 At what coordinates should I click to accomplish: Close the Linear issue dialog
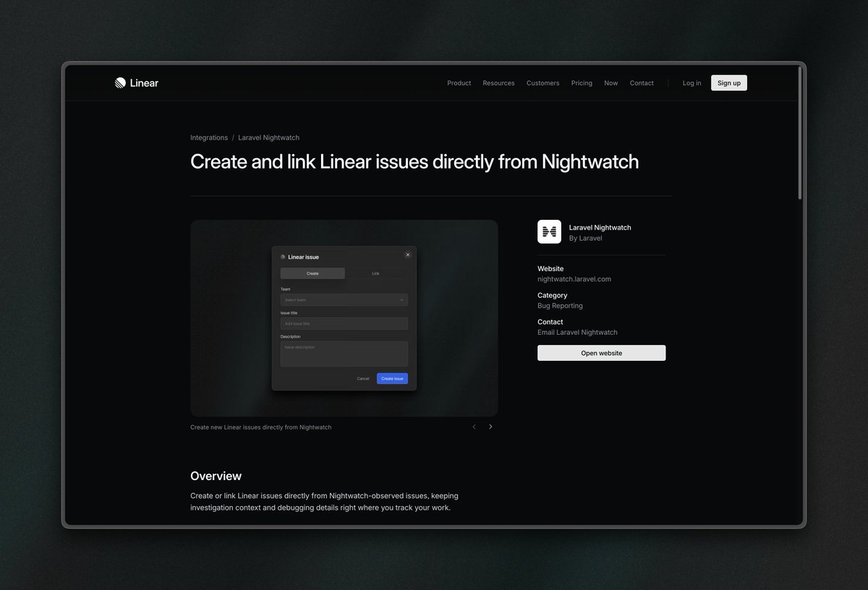[x=407, y=255]
